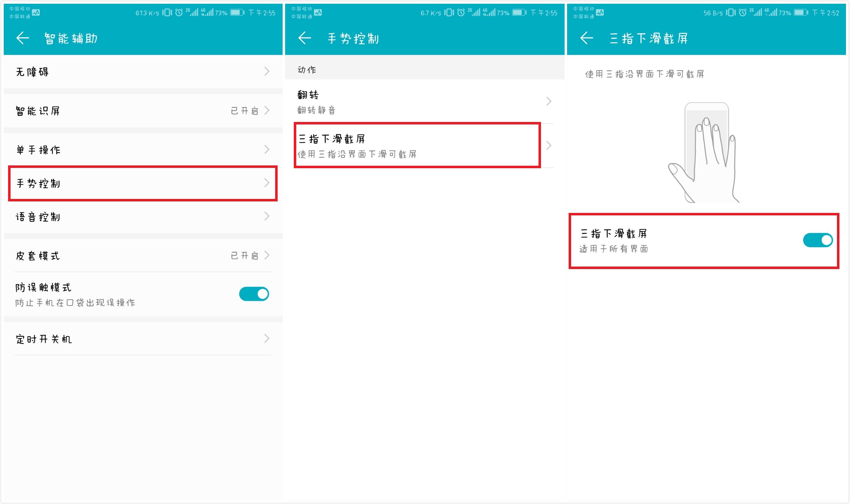Image resolution: width=850 pixels, height=504 pixels.
Task: Click the back arrow on 三指下滑截屏 page
Action: [587, 38]
